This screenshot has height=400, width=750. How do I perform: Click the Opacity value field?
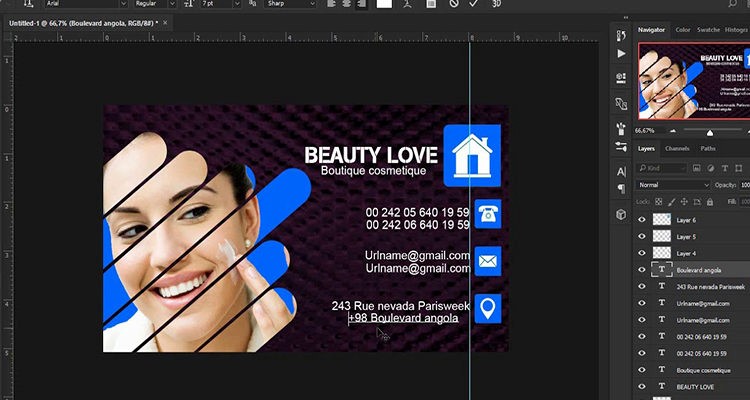pyautogui.click(x=745, y=185)
